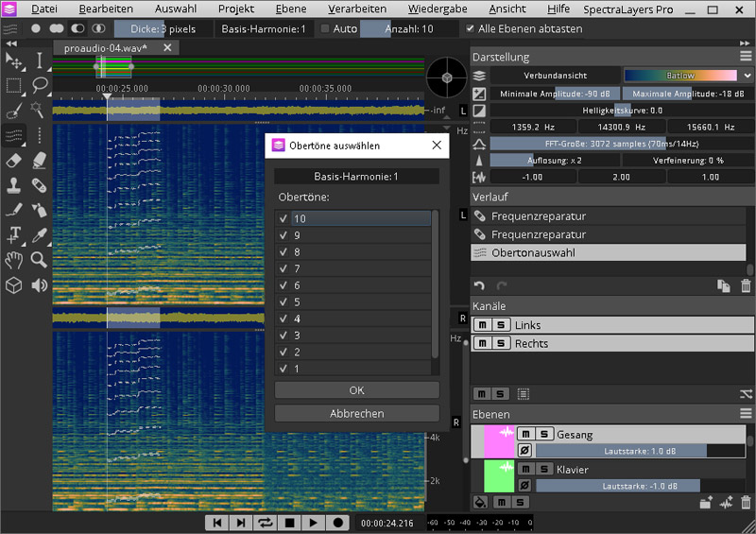Open the Ebene menu

tap(290, 9)
